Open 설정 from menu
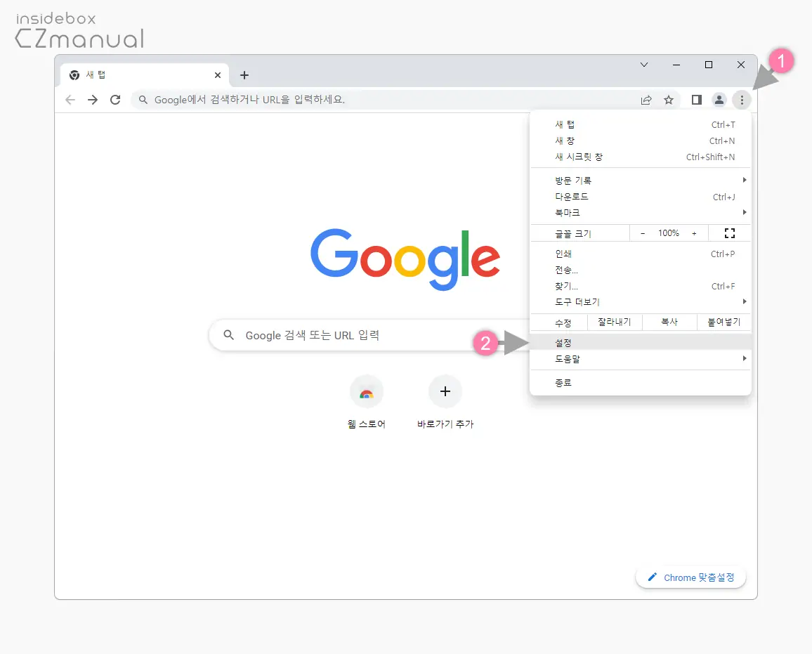The height and width of the screenshot is (654, 812). [641, 342]
